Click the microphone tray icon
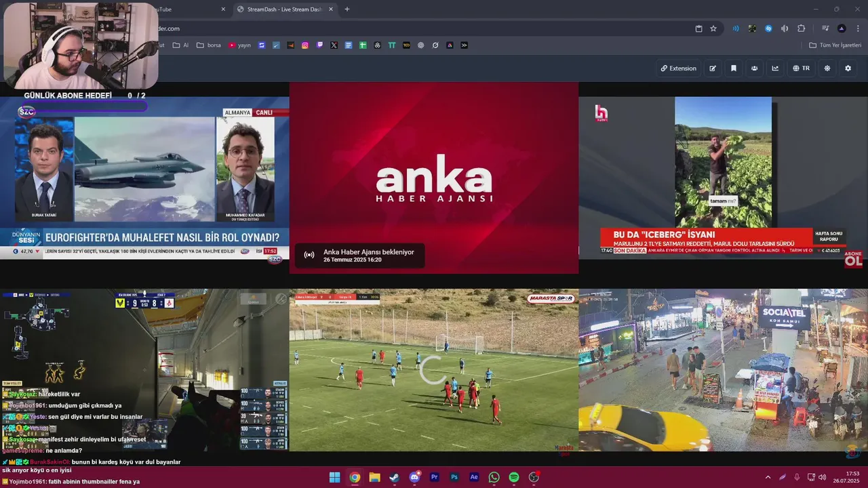The image size is (868, 488). pyautogui.click(x=797, y=477)
